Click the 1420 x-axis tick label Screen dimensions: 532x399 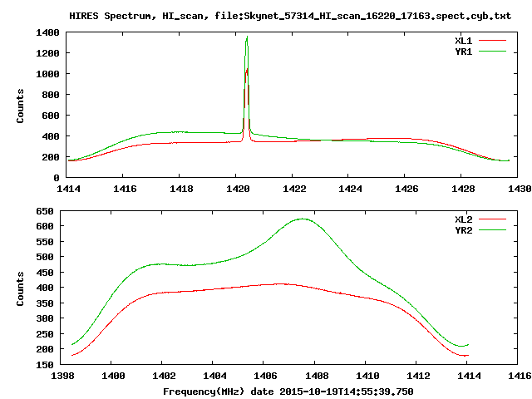[238, 189]
